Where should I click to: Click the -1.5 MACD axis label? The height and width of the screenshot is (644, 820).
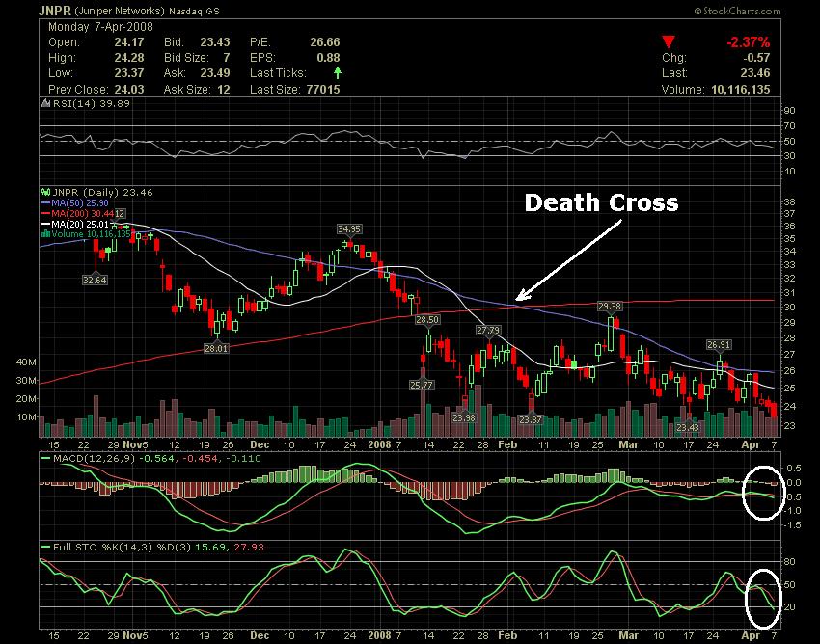(793, 524)
